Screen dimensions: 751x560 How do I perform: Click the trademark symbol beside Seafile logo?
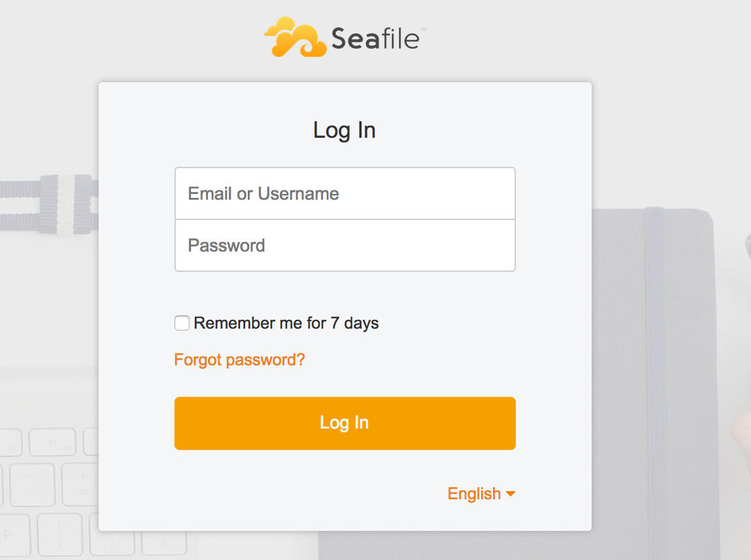coord(423,30)
